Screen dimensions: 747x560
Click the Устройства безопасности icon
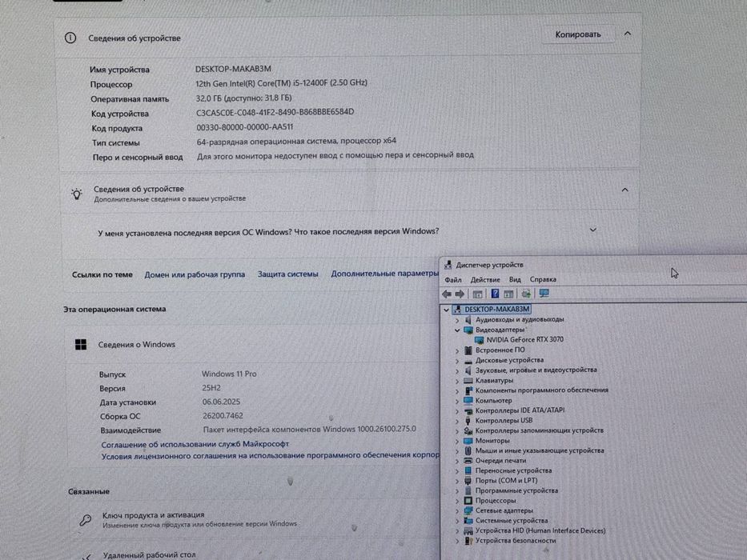pyautogui.click(x=468, y=541)
